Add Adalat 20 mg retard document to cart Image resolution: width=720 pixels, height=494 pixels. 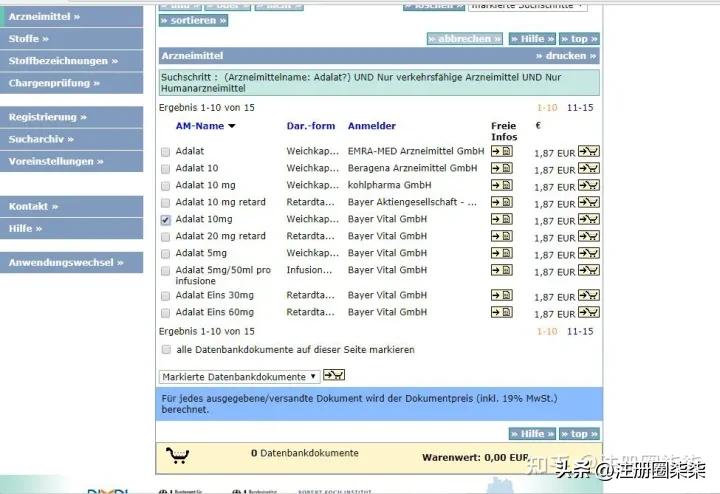(x=589, y=236)
